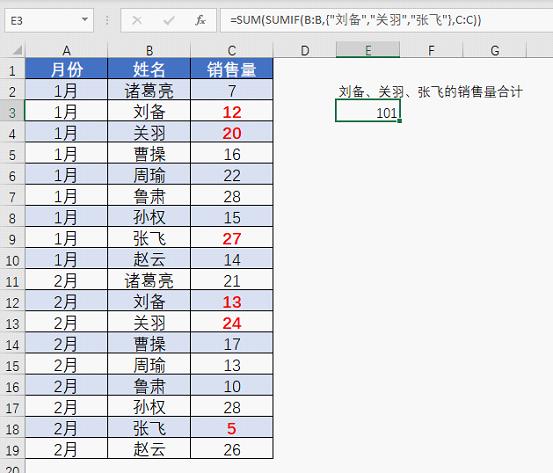Click value 16 in row 5
The image size is (553, 473).
tap(232, 153)
